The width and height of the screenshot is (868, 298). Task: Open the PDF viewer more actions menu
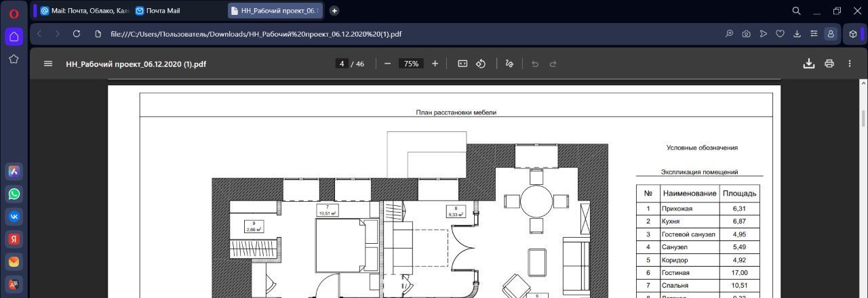pos(849,64)
